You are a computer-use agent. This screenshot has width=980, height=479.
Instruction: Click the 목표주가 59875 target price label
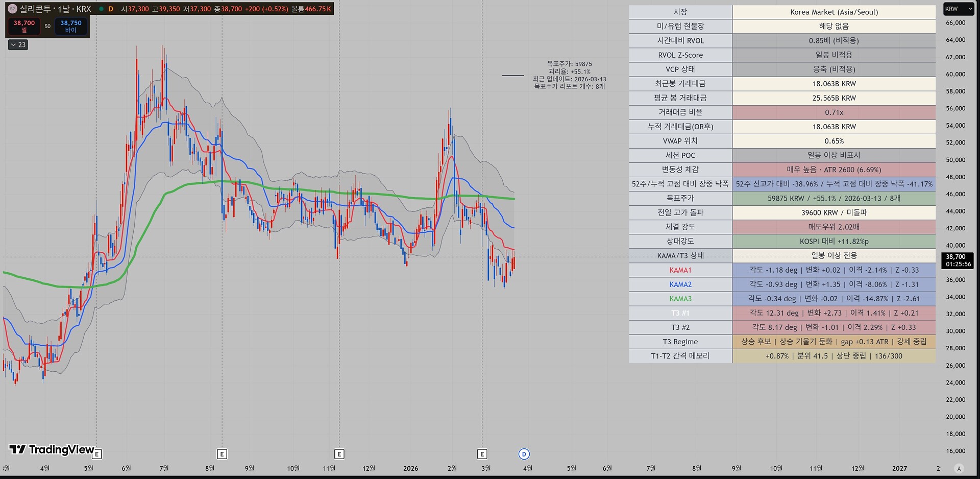coord(569,64)
